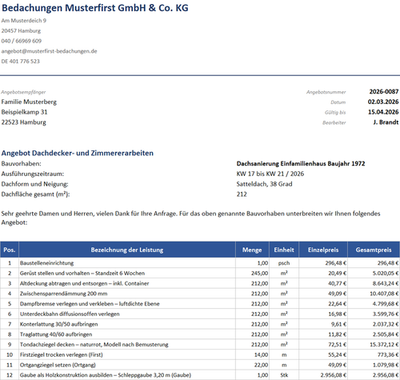Viewport: 400px width, 380px height.
Task: Select the Gesamtpreis column header
Action: coord(373,250)
